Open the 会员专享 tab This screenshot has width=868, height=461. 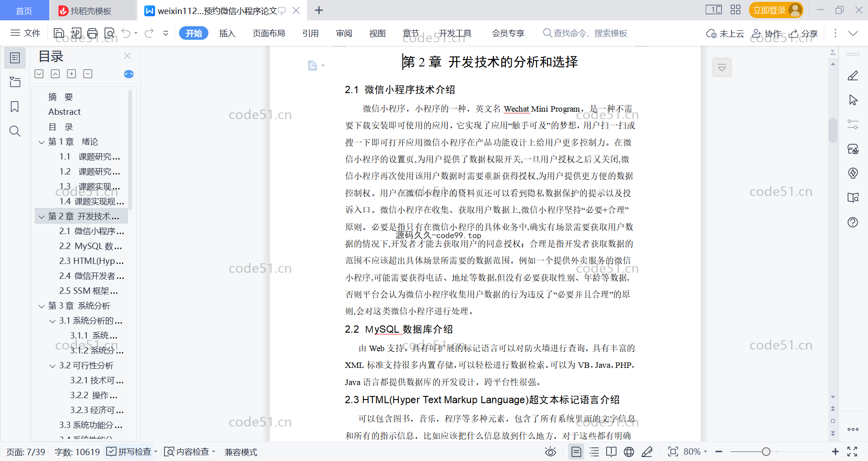508,33
